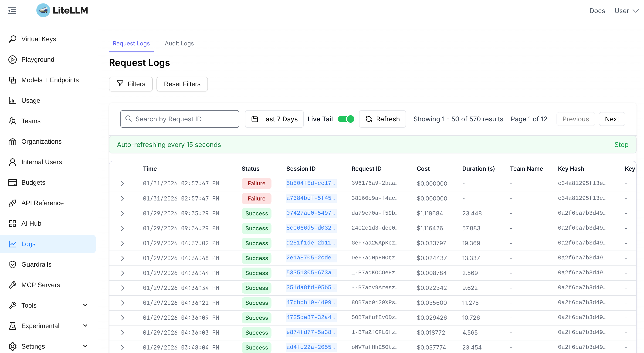
Task: Turn off the Live Tail toggle
Action: (346, 119)
